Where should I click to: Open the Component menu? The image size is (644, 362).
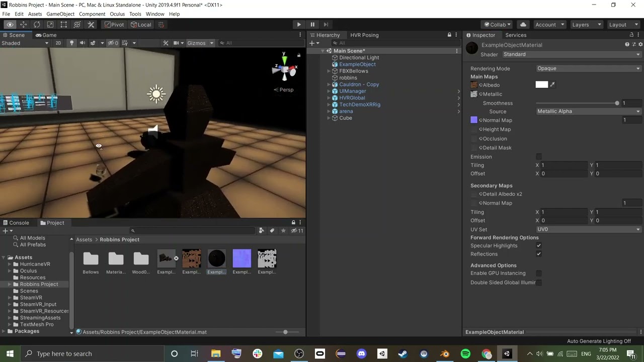click(x=92, y=14)
